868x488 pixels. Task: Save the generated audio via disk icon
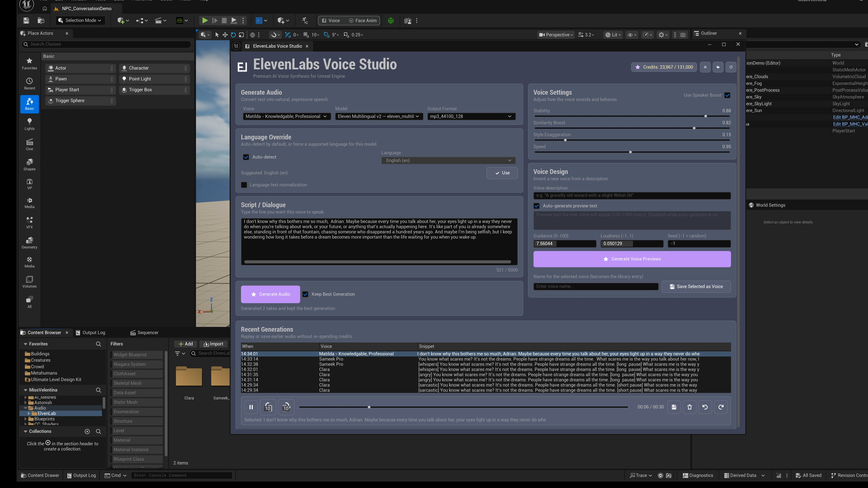(674, 407)
